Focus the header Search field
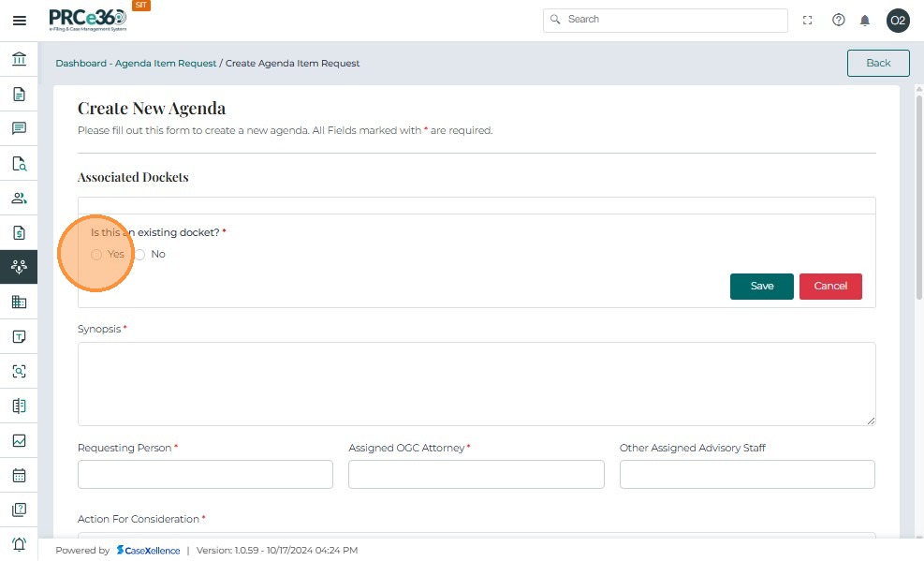 [x=666, y=20]
